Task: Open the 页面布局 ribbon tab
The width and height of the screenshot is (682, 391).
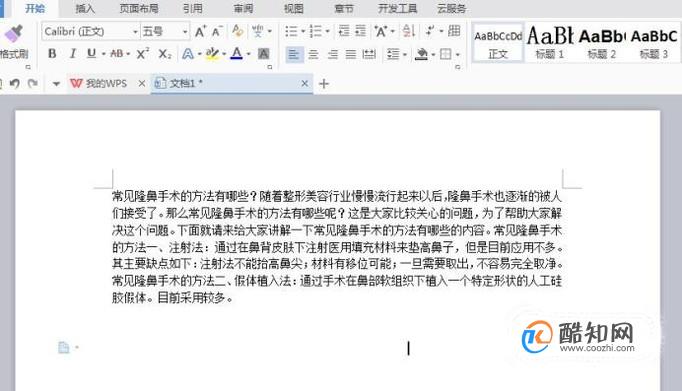Action: coord(139,8)
